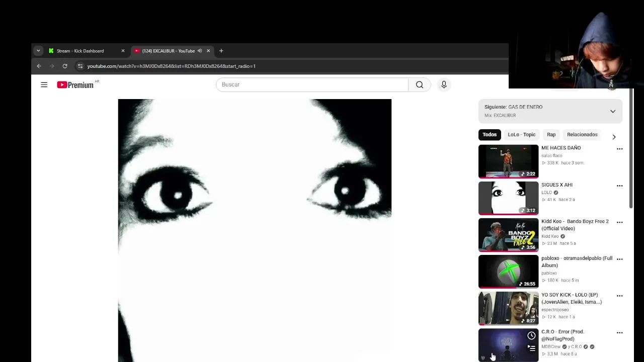Screen dimensions: 644x362
Task: Close the Kick Dashboard tab
Action: pyautogui.click(x=123, y=51)
